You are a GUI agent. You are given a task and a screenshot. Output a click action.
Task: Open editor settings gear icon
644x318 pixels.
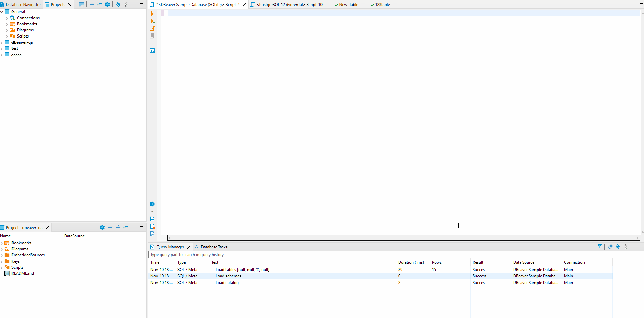[152, 204]
